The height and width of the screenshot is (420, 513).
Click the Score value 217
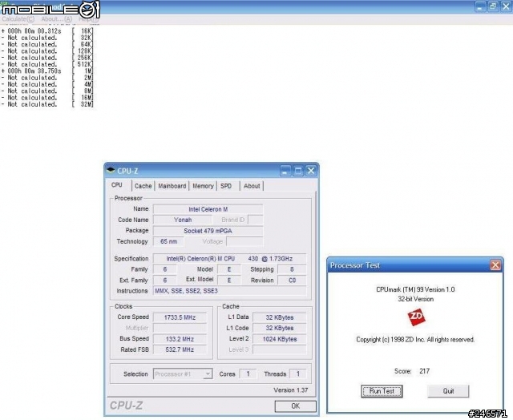[x=424, y=371]
